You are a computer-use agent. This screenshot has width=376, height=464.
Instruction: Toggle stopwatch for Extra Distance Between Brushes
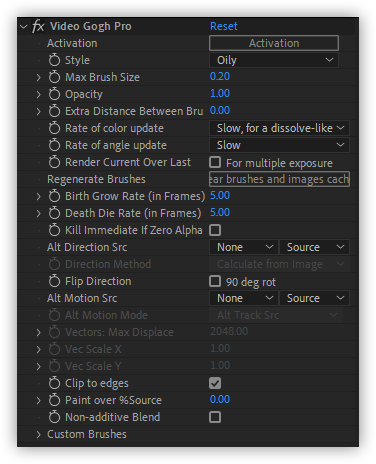[x=54, y=111]
